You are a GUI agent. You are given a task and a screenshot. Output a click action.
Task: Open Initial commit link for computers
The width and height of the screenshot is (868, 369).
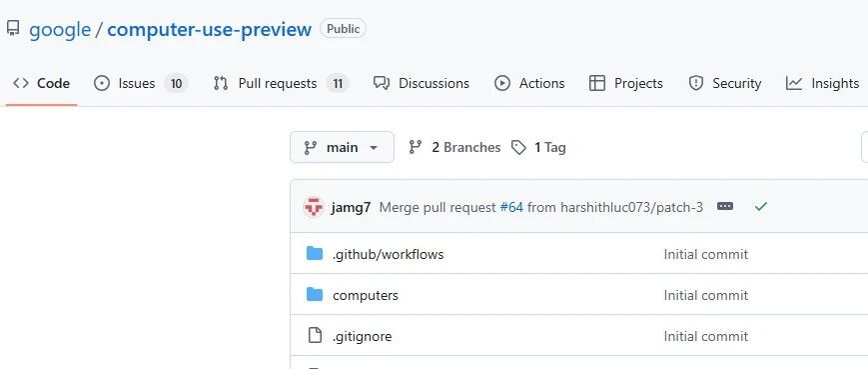tap(706, 295)
